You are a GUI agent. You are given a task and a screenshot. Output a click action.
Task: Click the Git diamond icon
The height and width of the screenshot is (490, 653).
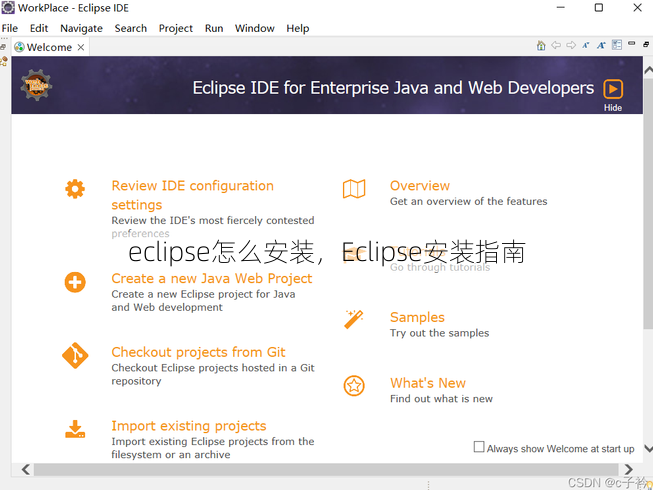[x=75, y=356]
